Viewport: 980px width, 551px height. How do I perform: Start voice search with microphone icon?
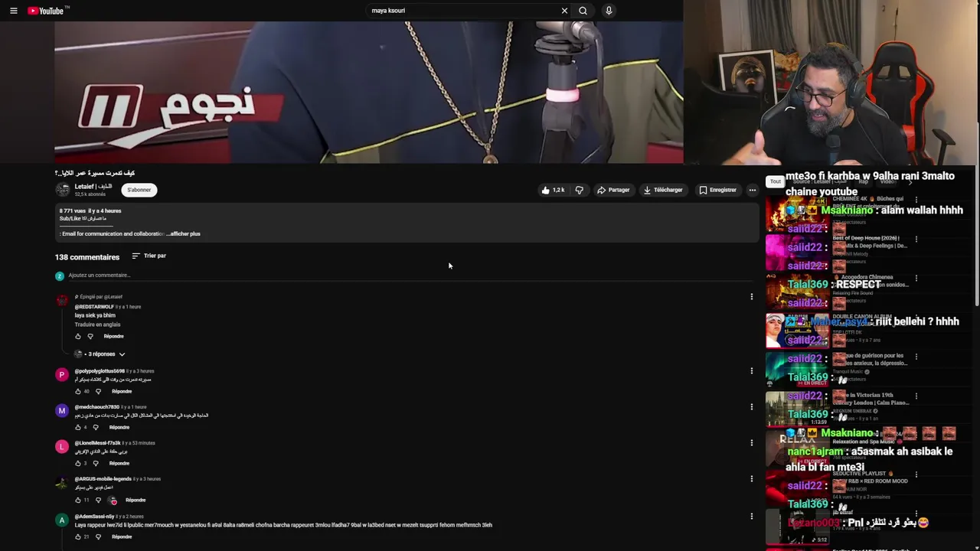coord(609,11)
